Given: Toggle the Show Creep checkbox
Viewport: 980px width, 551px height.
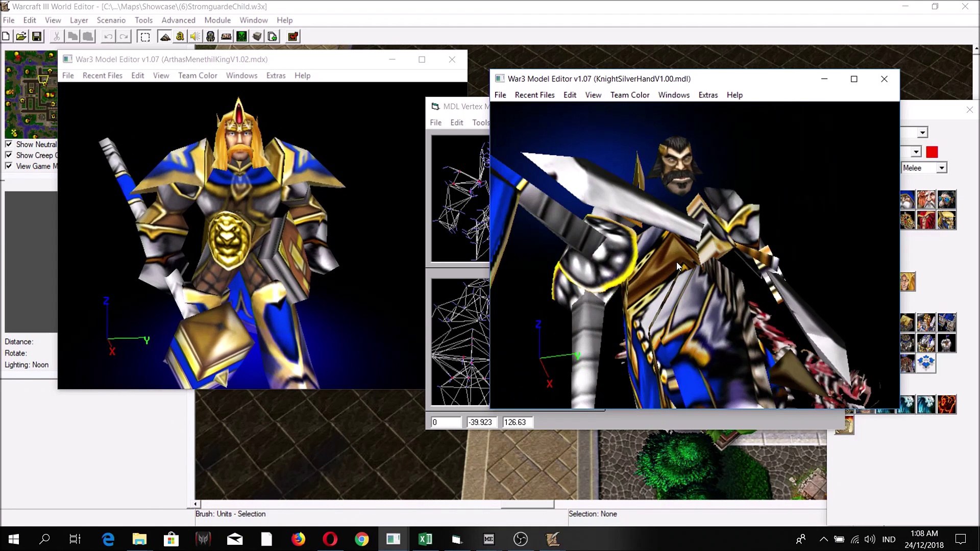Looking at the screenshot, I should tap(9, 155).
